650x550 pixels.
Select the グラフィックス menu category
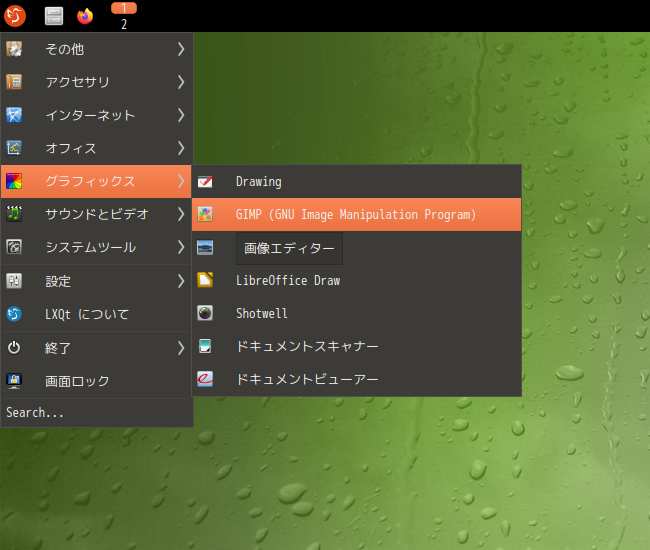tap(96, 181)
